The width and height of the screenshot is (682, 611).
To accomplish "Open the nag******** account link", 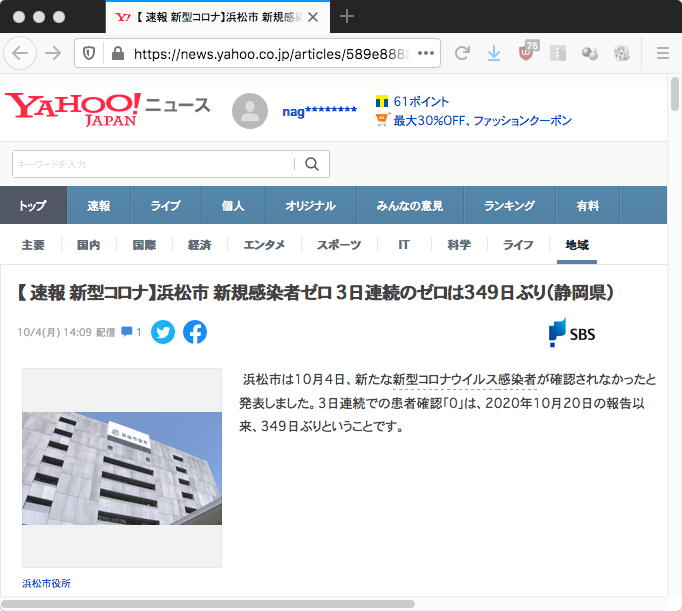I will coord(320,111).
